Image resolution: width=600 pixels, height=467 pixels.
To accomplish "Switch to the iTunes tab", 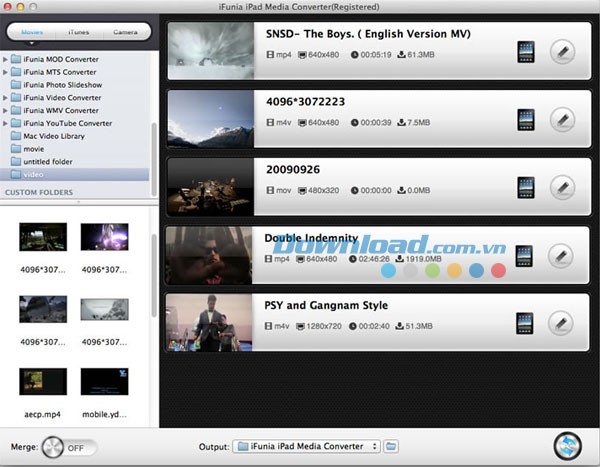I will click(79, 32).
